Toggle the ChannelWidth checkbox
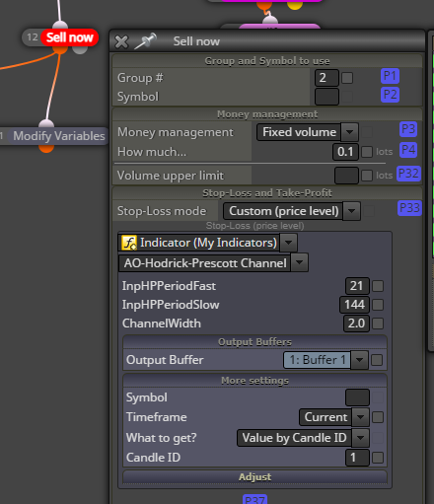 pos(378,324)
